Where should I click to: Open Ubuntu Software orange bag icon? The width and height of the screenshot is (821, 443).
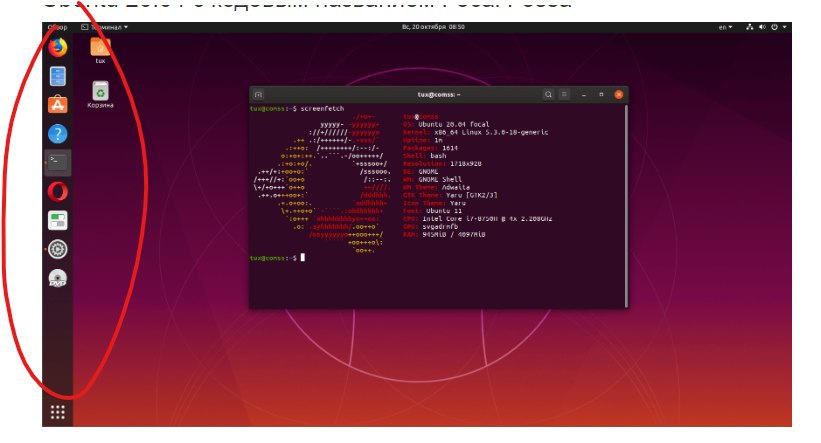[58, 105]
